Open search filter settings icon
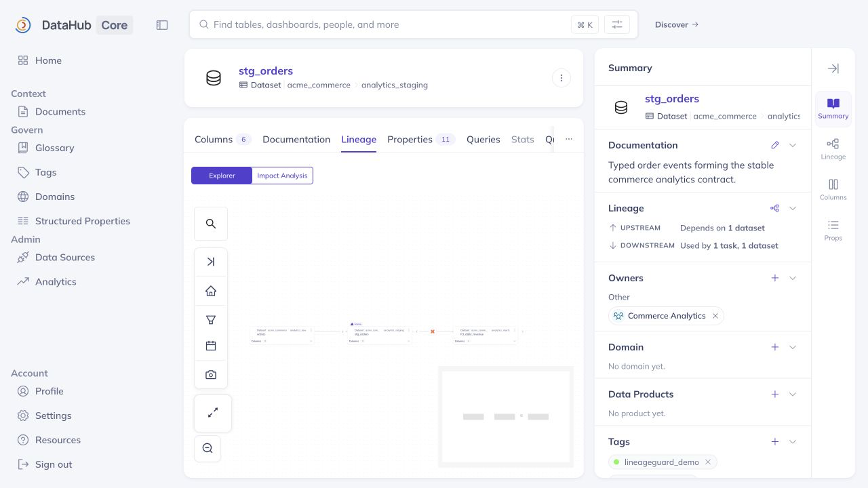This screenshot has width=868, height=488. click(x=617, y=24)
